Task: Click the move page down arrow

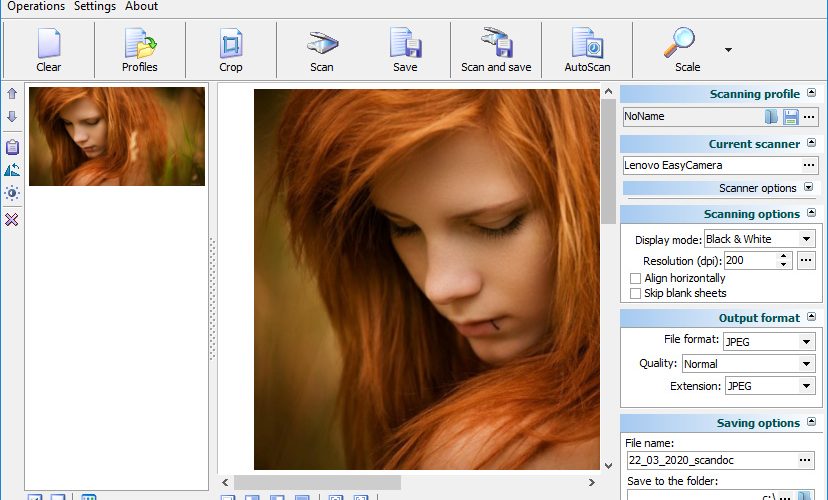Action: 12,117
